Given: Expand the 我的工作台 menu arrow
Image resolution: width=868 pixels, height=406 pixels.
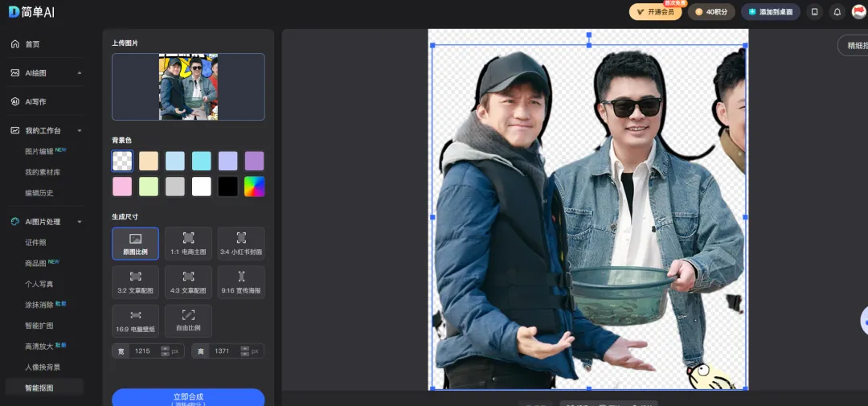Looking at the screenshot, I should point(79,131).
